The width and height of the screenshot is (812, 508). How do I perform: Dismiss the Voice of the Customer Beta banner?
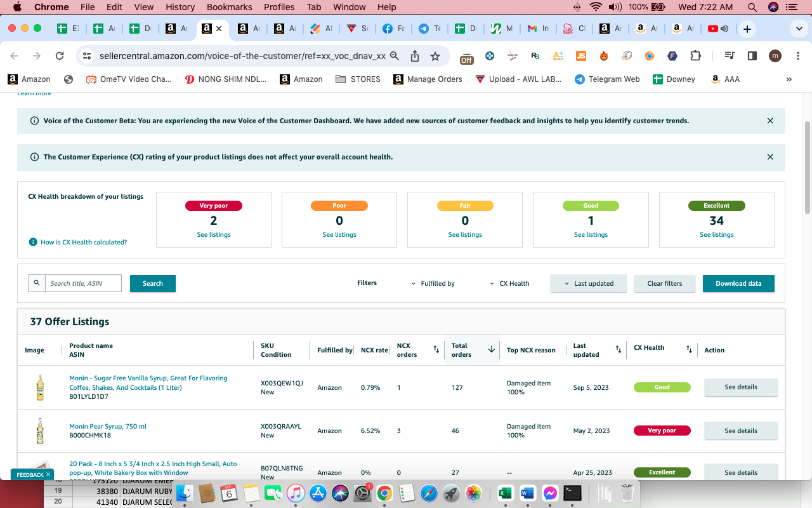tap(770, 121)
